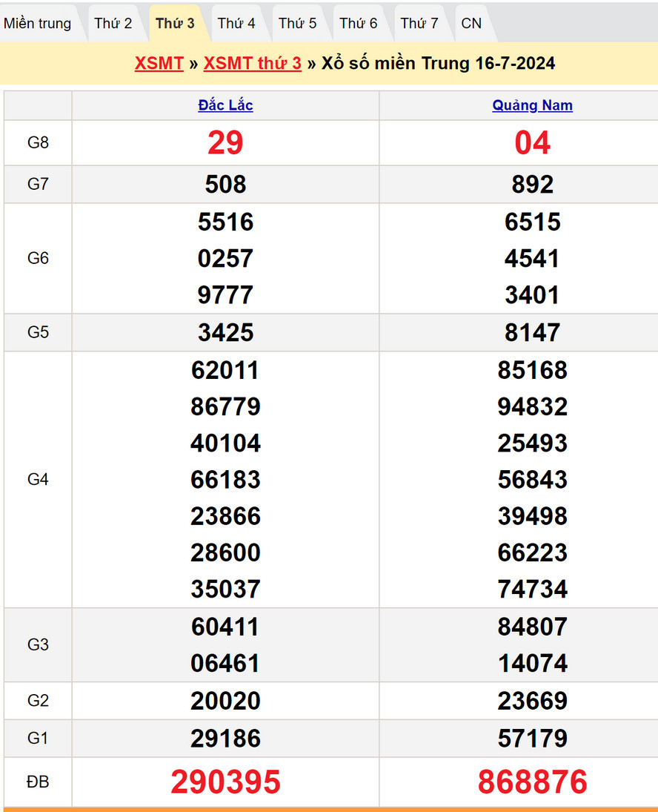
Task: Open the XSMT thứ 3 breadcrumb link
Action: (x=252, y=63)
